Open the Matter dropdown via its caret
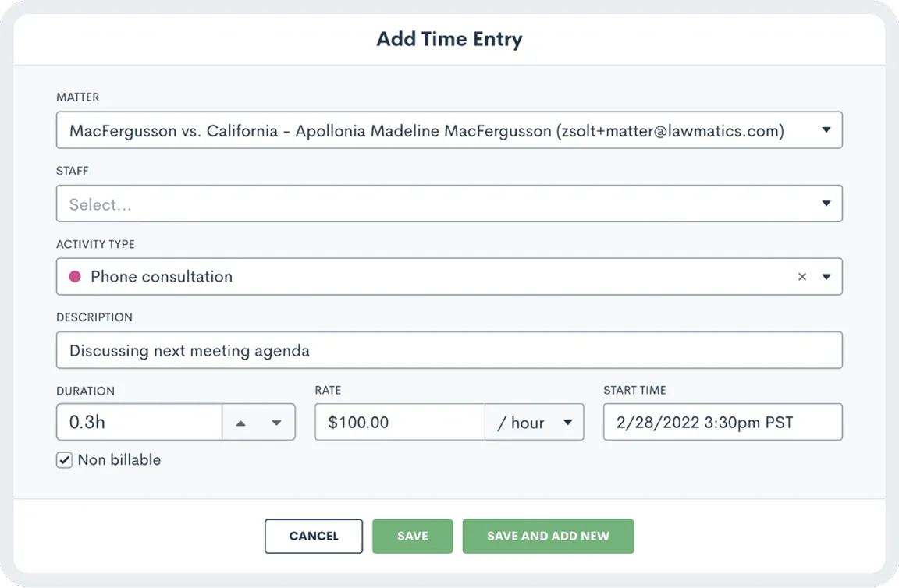The height and width of the screenshot is (588, 899). (x=826, y=130)
